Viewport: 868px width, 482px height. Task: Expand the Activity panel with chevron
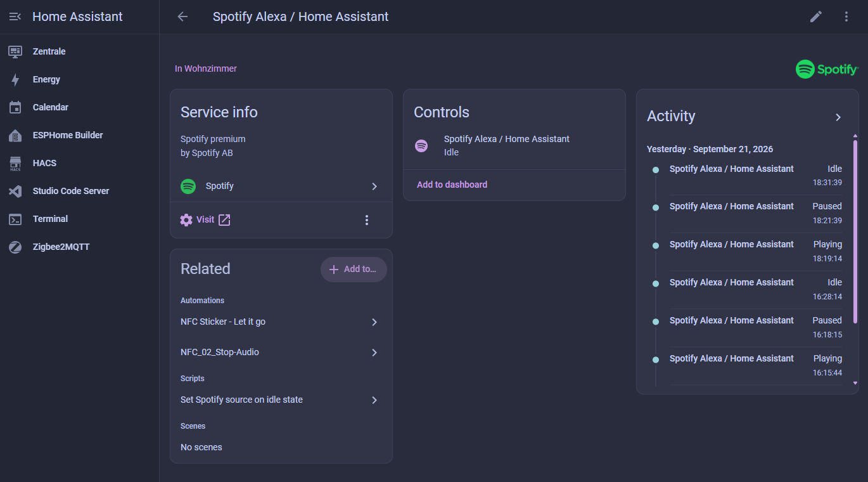(x=838, y=117)
